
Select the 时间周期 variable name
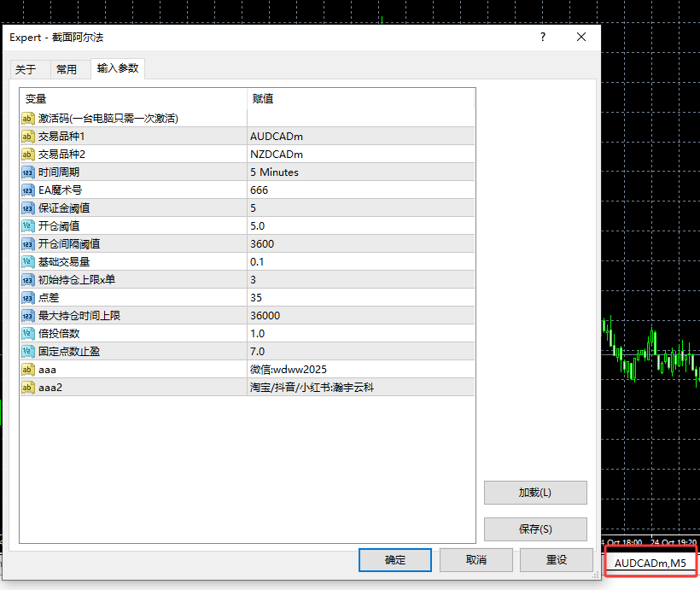pos(59,172)
